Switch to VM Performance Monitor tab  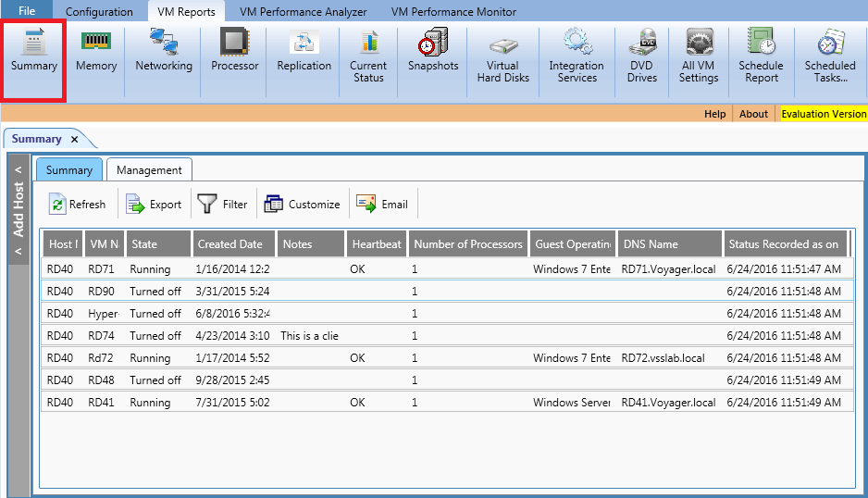(x=453, y=12)
